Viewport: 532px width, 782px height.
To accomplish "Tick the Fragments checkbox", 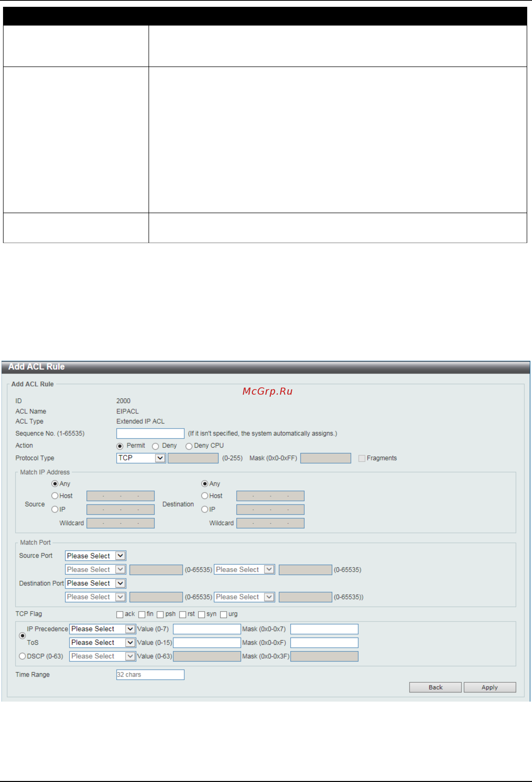I will pyautogui.click(x=362, y=458).
